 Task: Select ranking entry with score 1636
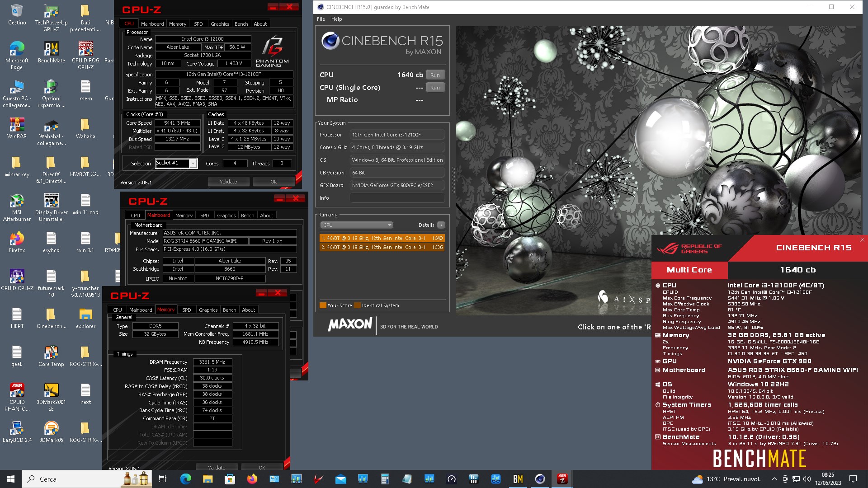tap(382, 247)
